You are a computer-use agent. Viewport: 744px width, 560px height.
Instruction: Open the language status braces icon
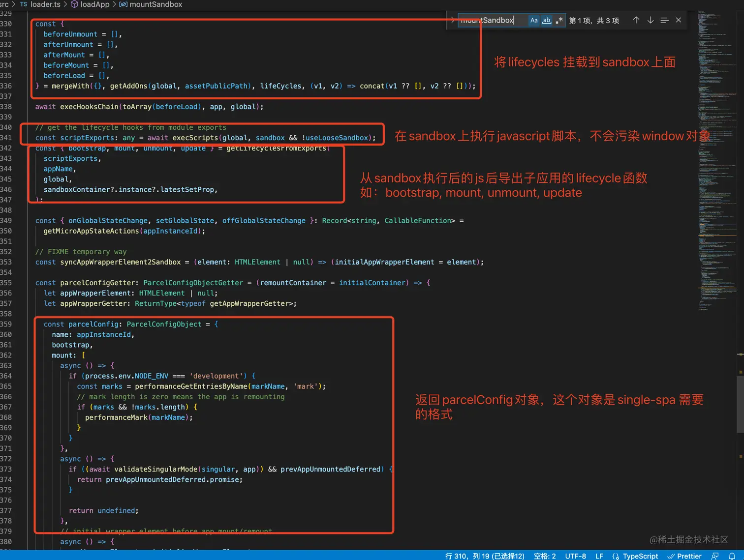tap(616, 556)
